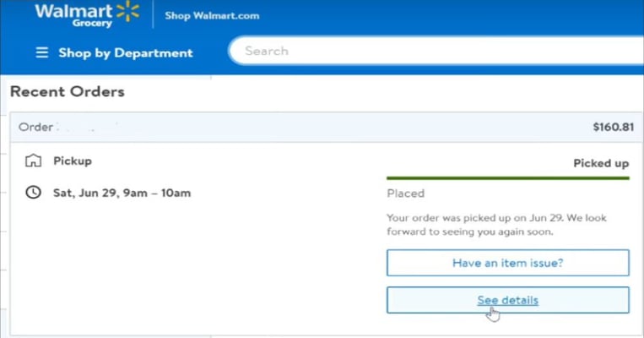This screenshot has width=644, height=338.
Task: Click the $160.81 order total
Action: (614, 127)
